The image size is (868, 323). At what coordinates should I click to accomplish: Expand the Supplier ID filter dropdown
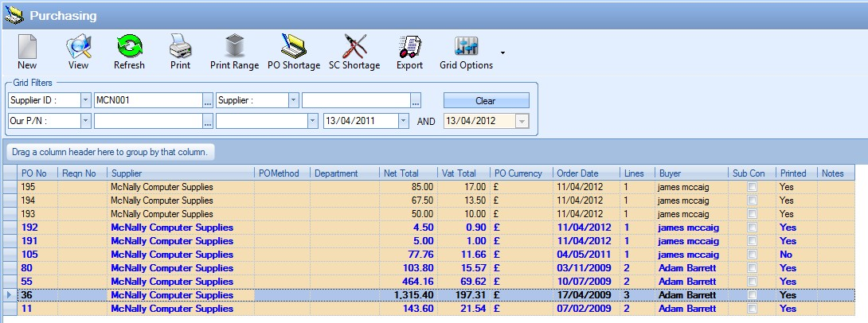[x=84, y=101]
